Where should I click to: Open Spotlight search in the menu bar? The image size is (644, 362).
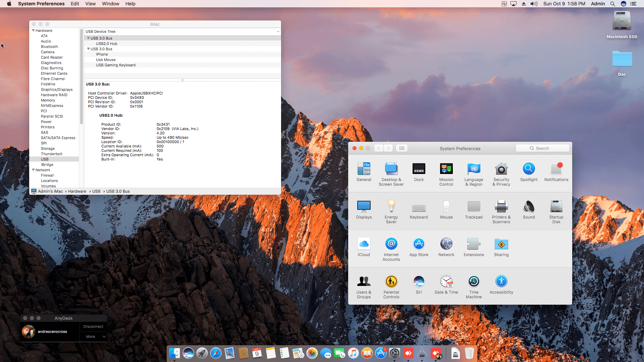[x=612, y=4]
